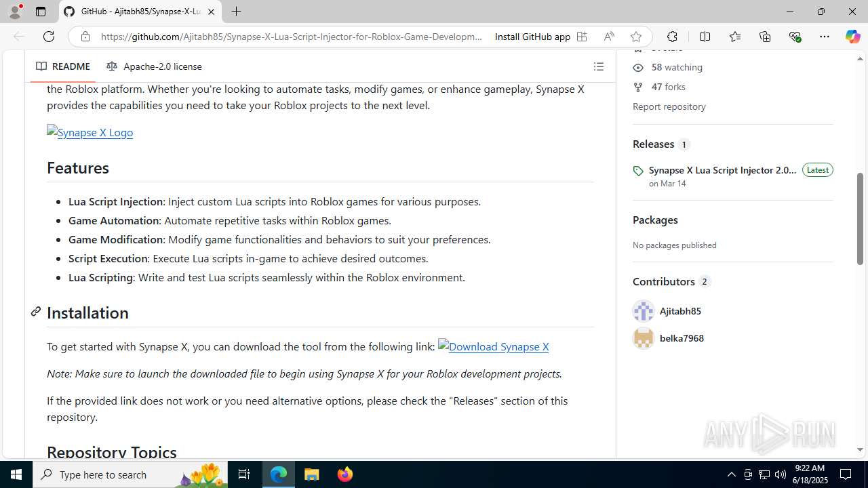Open browser Extensions icon
Screen dimensions: 868x488
click(672, 37)
